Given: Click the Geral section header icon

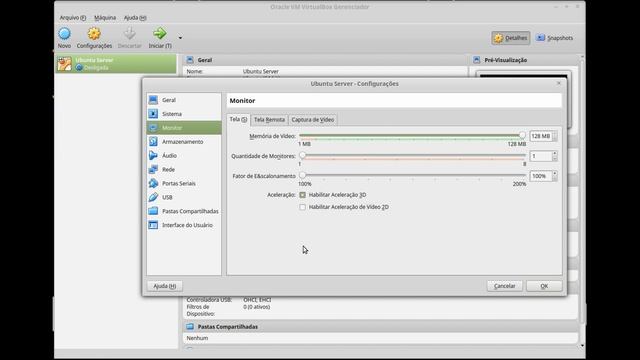Looking at the screenshot, I should coord(190,60).
